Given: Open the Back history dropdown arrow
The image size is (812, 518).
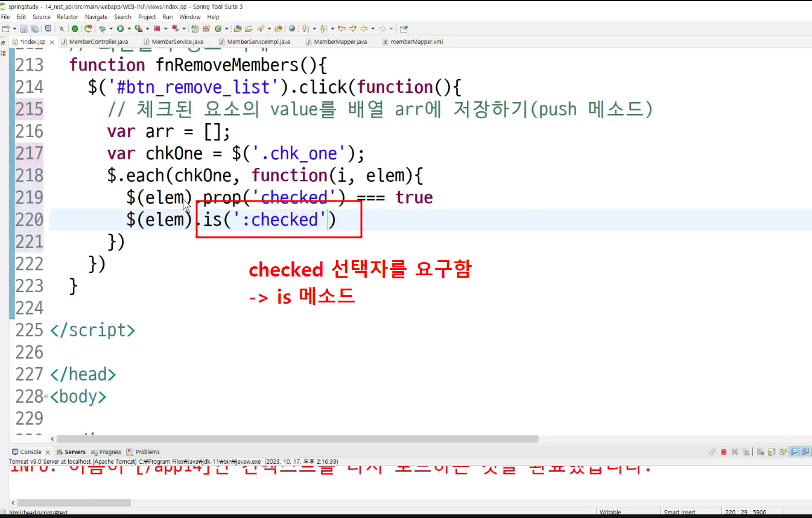Looking at the screenshot, I should [372, 28].
